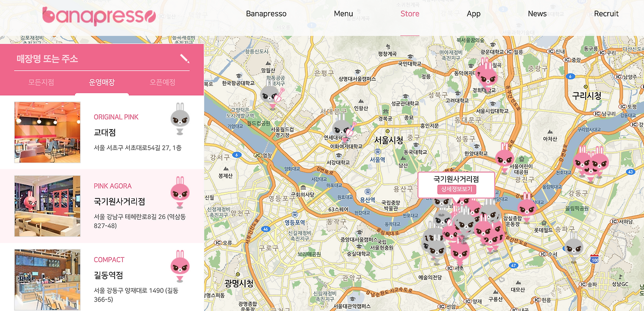Open the 교대점 store photo thumbnail

coord(47,132)
